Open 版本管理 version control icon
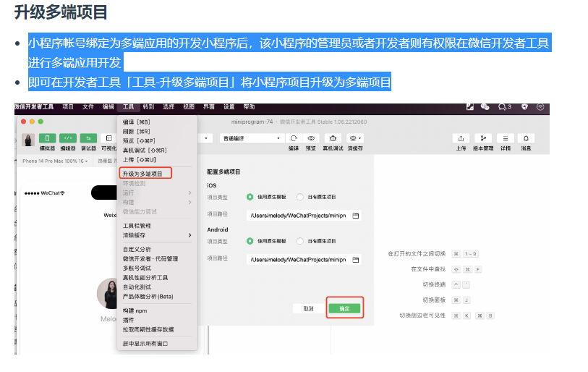This screenshot has width=588, height=372. pos(483,138)
